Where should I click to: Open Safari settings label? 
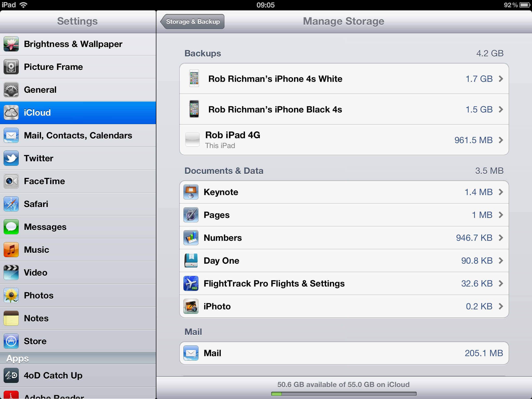point(36,204)
